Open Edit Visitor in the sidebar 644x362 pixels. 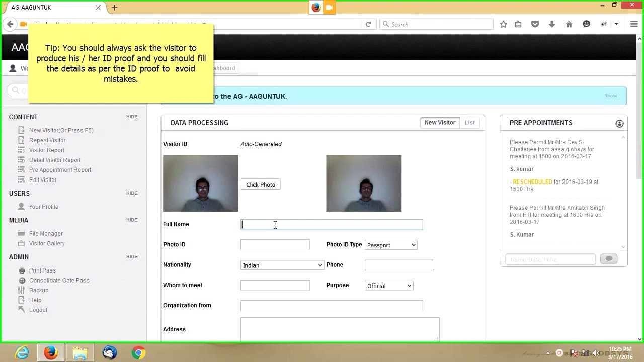(43, 180)
